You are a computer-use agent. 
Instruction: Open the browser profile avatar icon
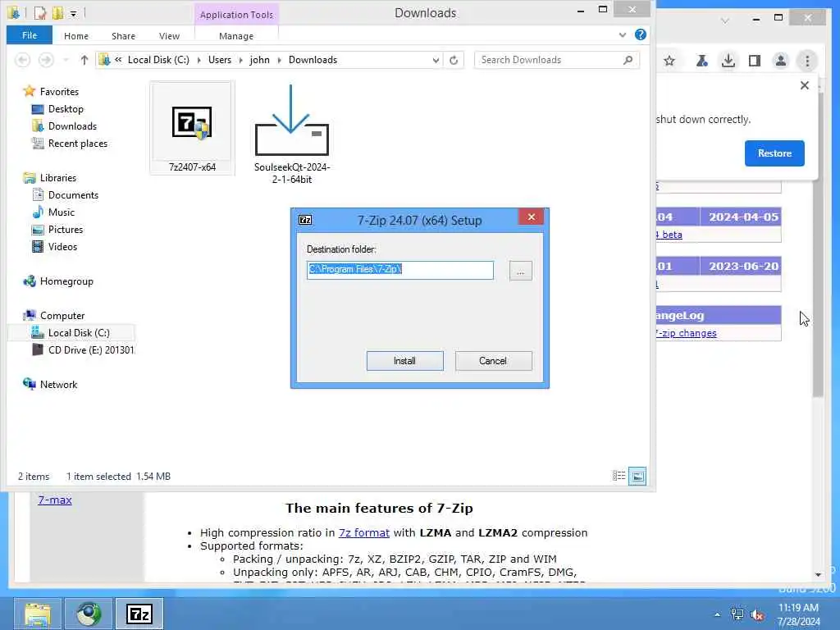click(781, 61)
